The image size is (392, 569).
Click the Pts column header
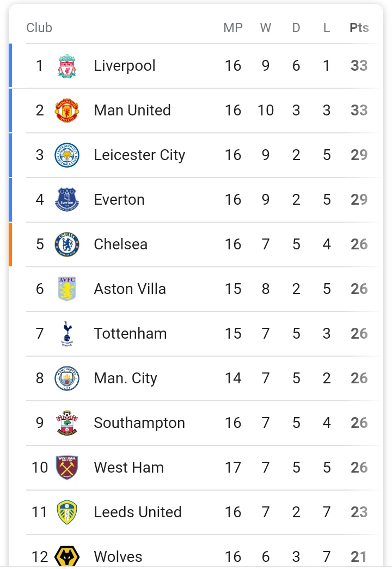(359, 28)
